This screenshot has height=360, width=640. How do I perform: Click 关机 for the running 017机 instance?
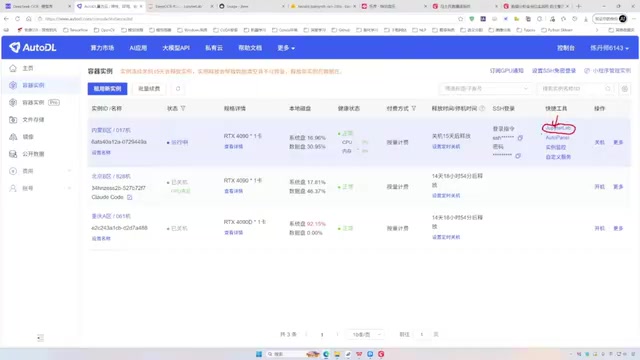(x=599, y=142)
